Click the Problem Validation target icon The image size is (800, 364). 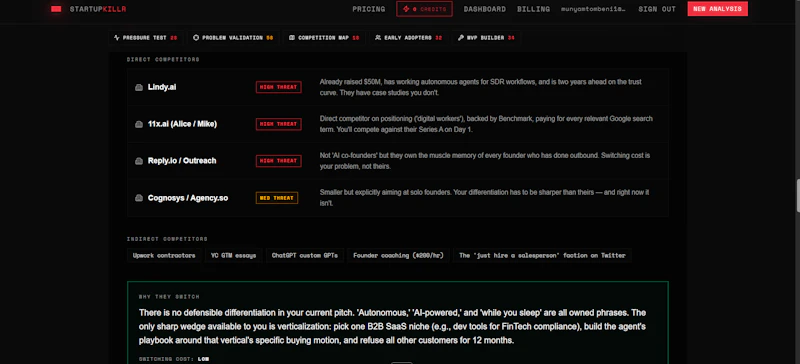[x=196, y=38]
